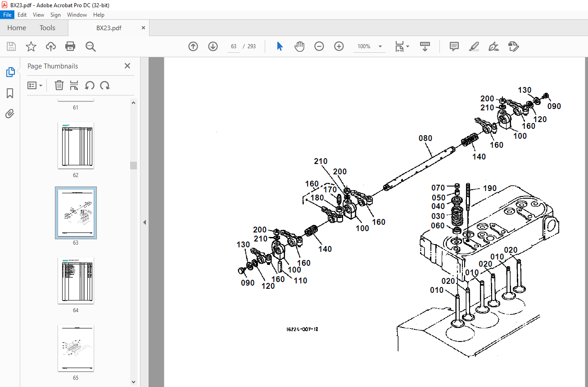This screenshot has height=387, width=588.
Task: Click part label 060 on diagram
Action: coord(438,226)
